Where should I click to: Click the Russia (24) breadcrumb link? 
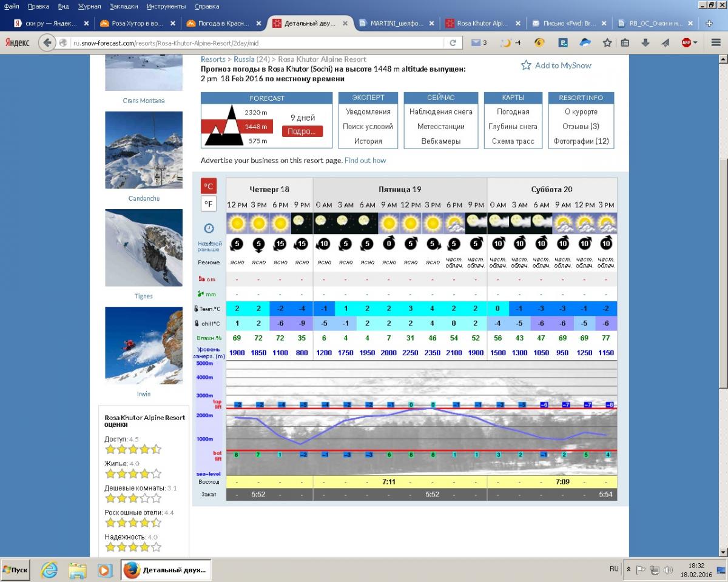click(252, 59)
